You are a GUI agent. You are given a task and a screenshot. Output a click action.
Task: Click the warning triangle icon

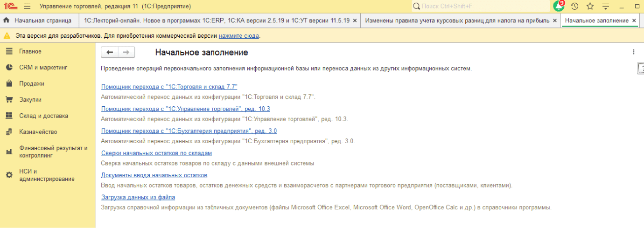[x=7, y=35]
